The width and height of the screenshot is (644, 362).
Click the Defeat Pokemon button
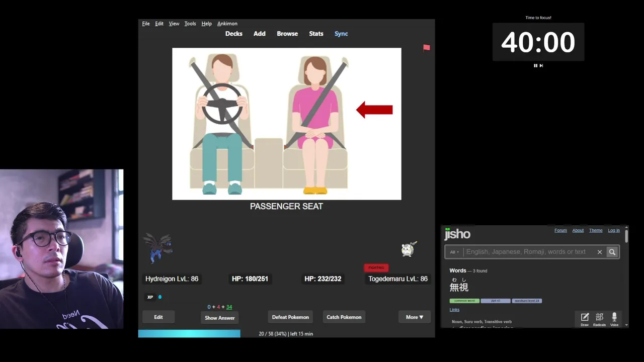[290, 317]
